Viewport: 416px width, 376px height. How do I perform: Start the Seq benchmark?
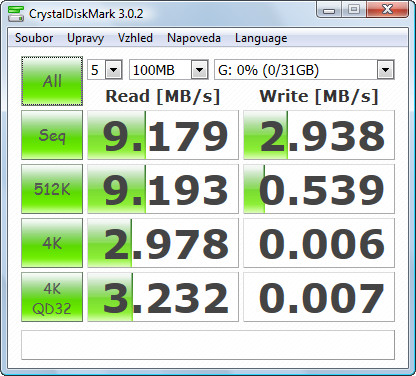pyautogui.click(x=52, y=135)
